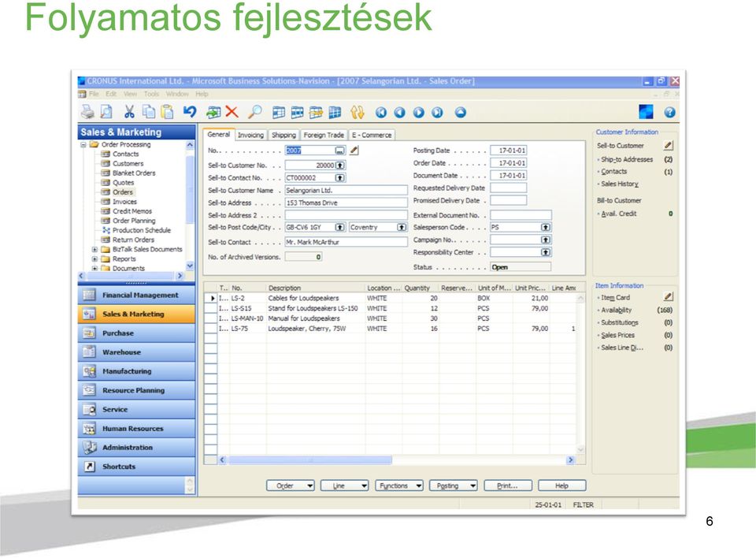The height and width of the screenshot is (558, 756).
Task: Click the Sales History link
Action: pos(620,184)
